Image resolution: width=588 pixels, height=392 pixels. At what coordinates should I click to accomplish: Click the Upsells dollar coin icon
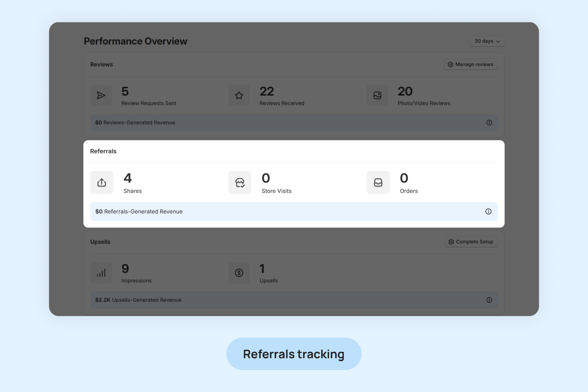pos(239,273)
